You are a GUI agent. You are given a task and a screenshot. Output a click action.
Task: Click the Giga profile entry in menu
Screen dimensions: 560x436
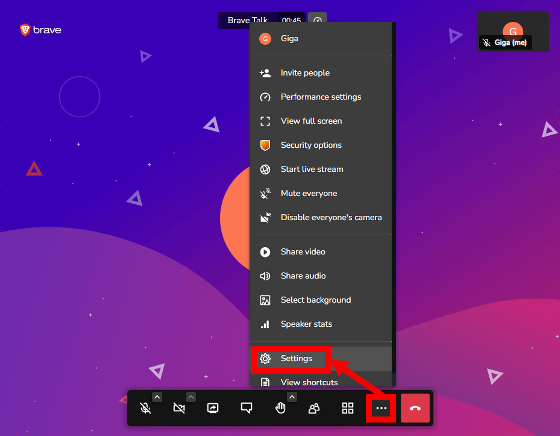321,39
